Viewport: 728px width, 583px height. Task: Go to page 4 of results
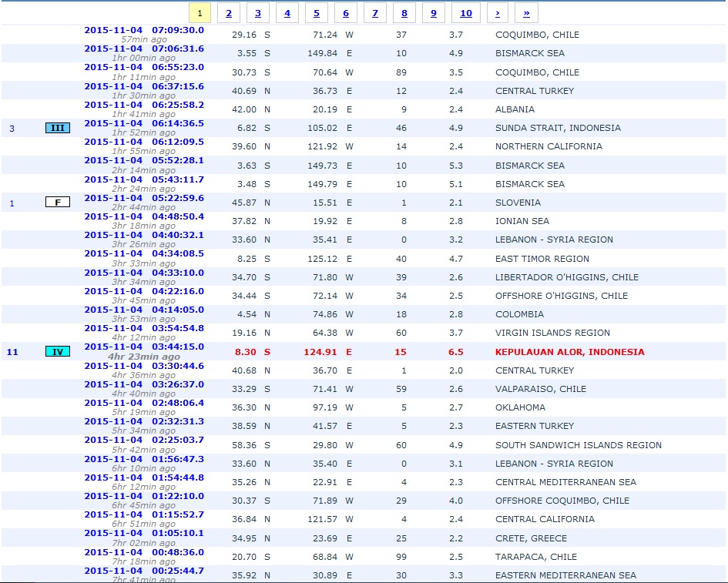[287, 13]
